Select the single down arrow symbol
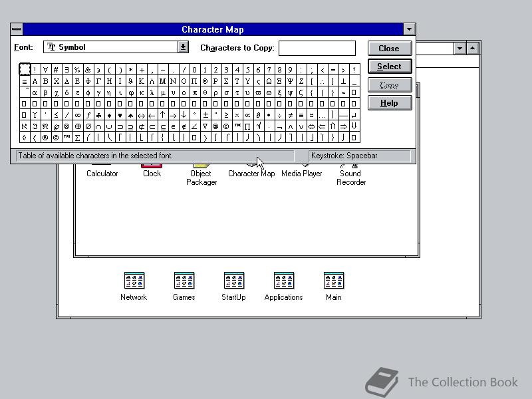This screenshot has height=399, width=532. (184, 115)
